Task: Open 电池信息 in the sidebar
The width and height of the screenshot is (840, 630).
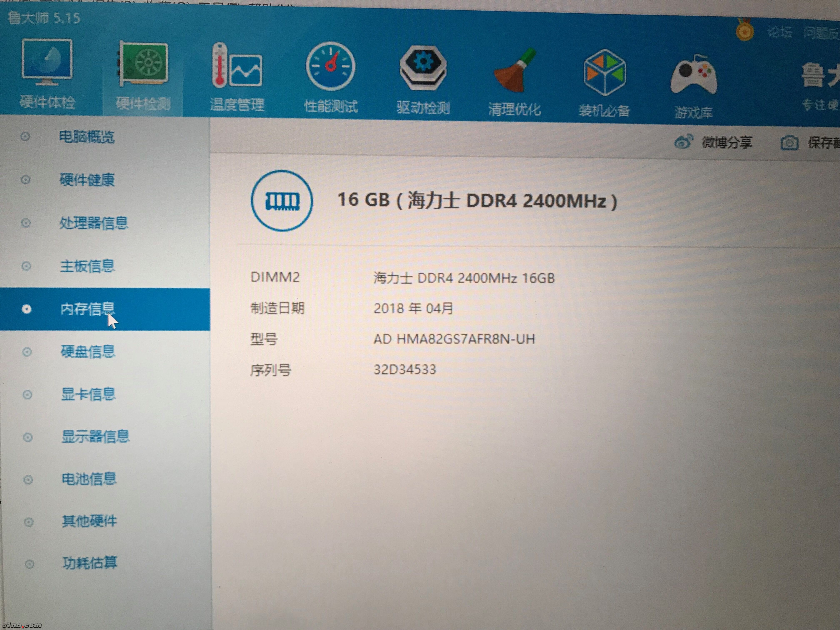Action: pos(89,479)
